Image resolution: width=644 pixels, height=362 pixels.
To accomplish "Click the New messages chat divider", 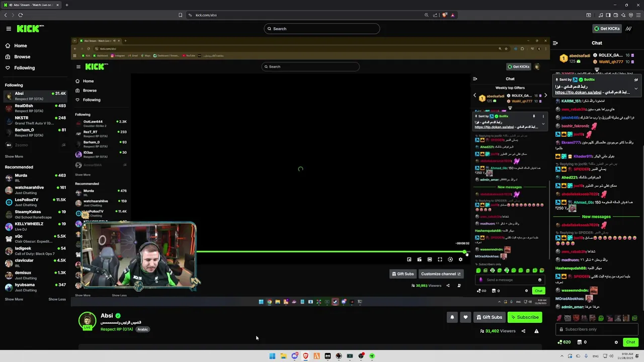I will pos(596,217).
